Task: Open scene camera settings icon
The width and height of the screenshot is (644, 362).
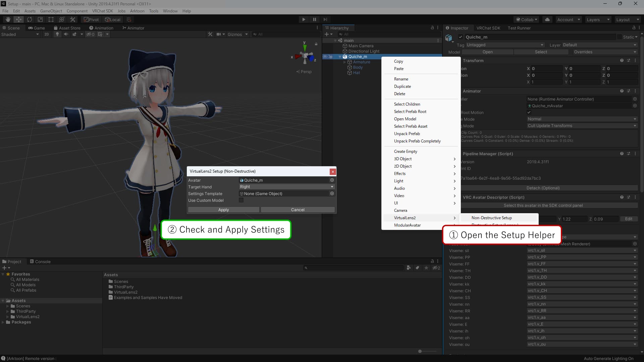Action: [x=219, y=34]
